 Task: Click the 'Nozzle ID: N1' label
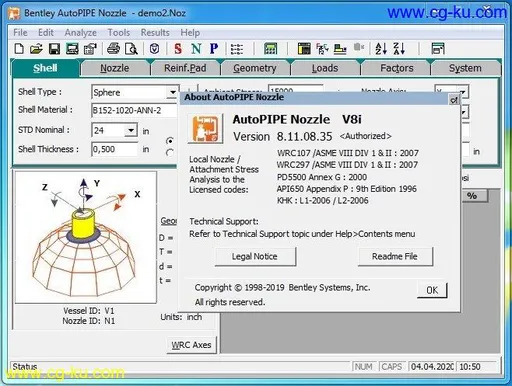coord(89,321)
